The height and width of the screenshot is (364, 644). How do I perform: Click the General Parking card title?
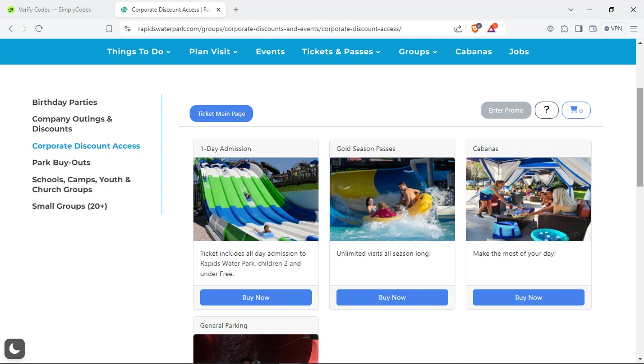pyautogui.click(x=224, y=326)
